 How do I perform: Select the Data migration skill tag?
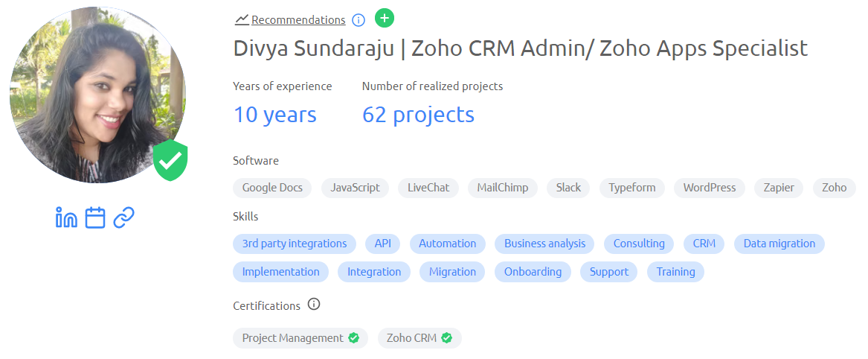pos(779,244)
